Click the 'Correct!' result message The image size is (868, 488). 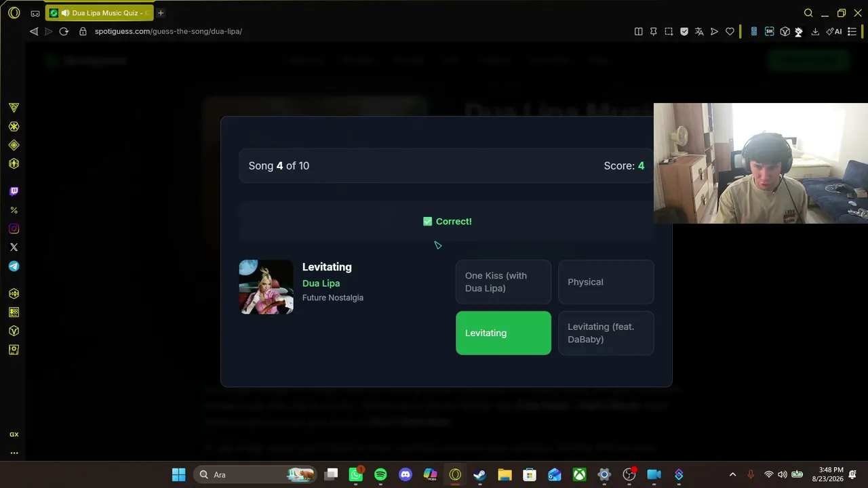(447, 222)
